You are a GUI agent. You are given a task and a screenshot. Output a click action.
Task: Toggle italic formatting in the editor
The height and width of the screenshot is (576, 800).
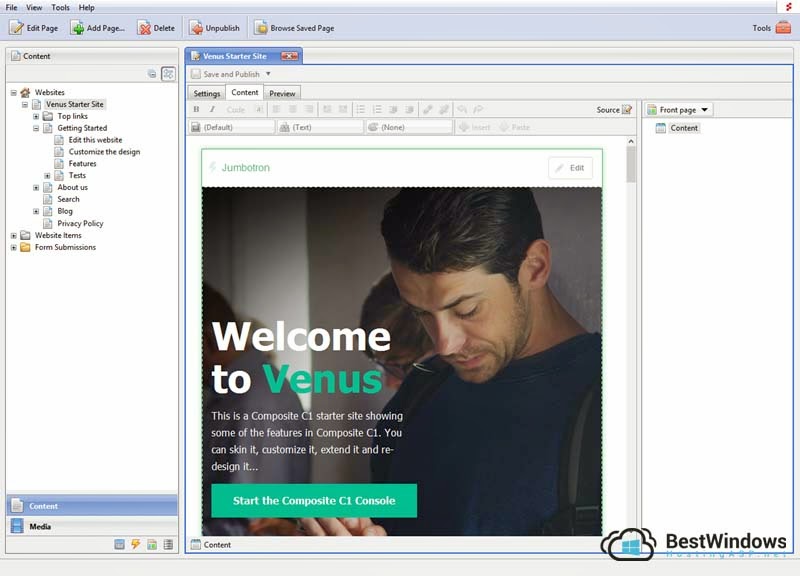point(212,109)
